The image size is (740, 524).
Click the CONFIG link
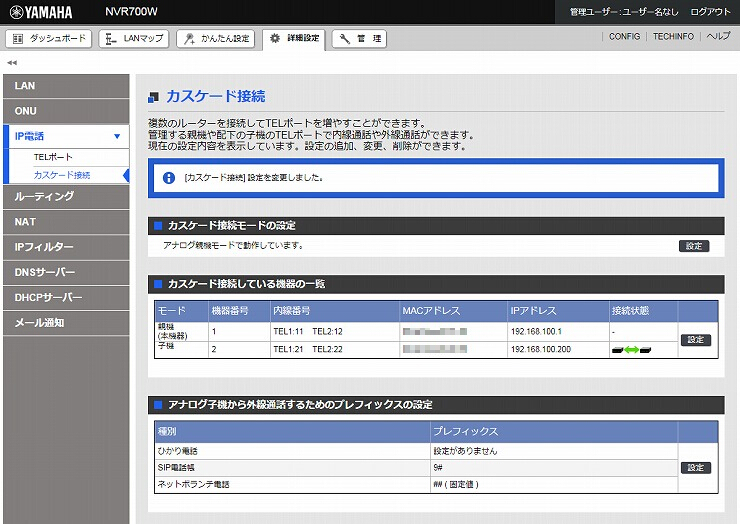click(x=624, y=36)
